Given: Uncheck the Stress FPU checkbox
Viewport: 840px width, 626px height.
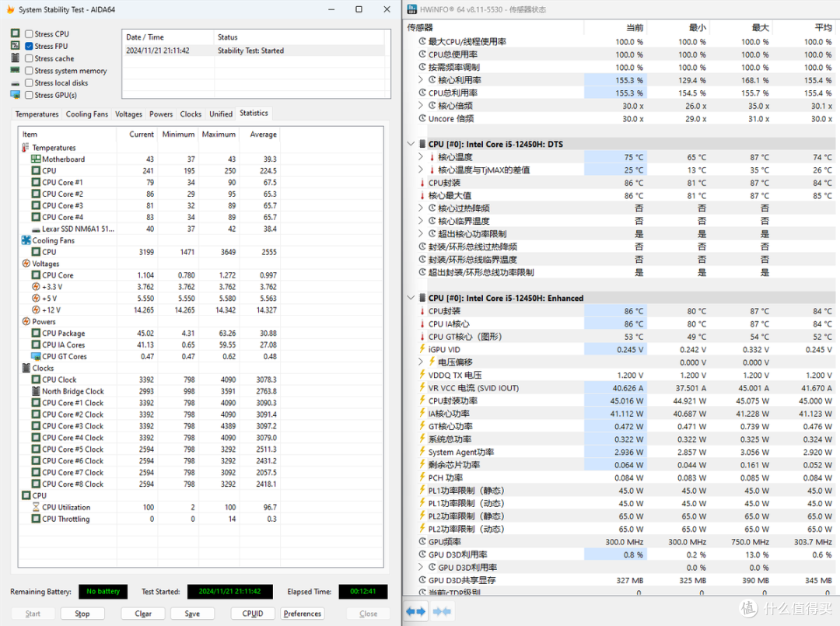Looking at the screenshot, I should 29,47.
